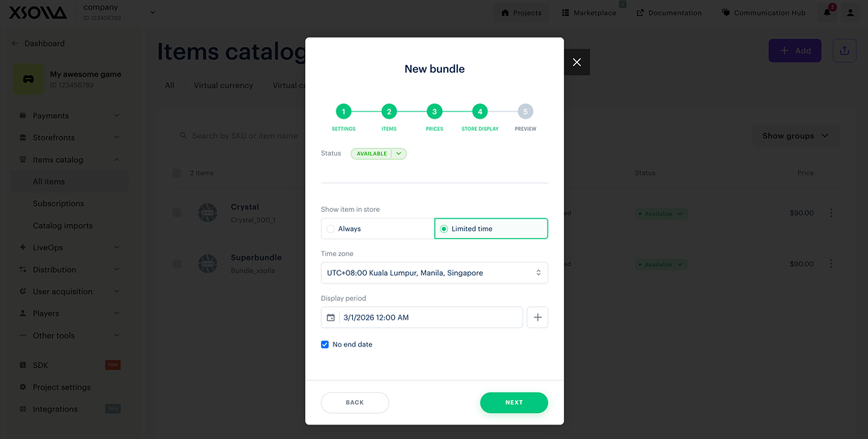Screen dimensions: 868x439
Task: Open the Time zone dropdown
Action: pyautogui.click(x=434, y=273)
